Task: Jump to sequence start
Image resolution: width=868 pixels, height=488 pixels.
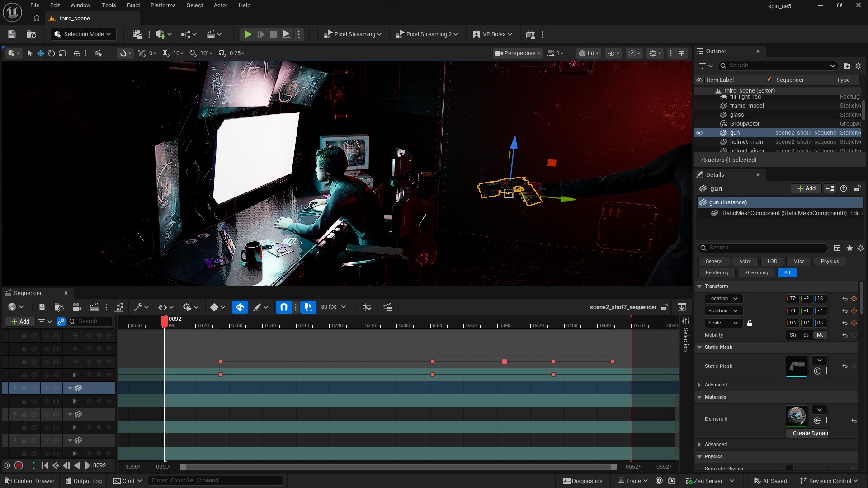Action: pyautogui.click(x=45, y=465)
